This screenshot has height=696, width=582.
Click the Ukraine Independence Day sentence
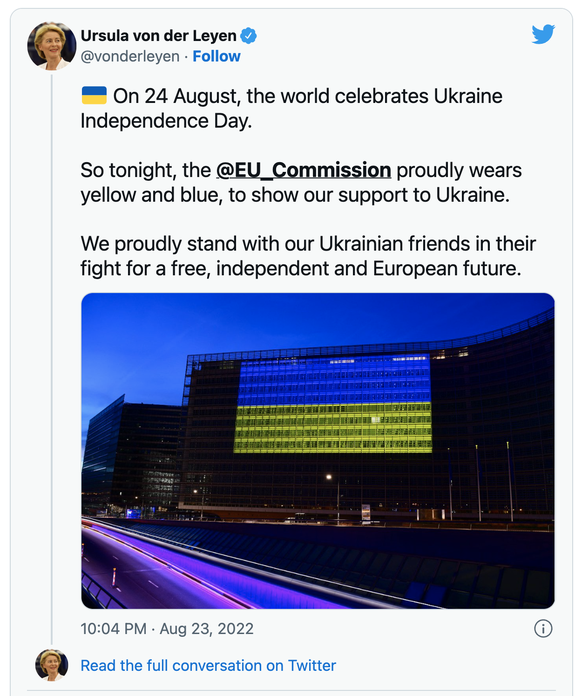click(x=291, y=108)
